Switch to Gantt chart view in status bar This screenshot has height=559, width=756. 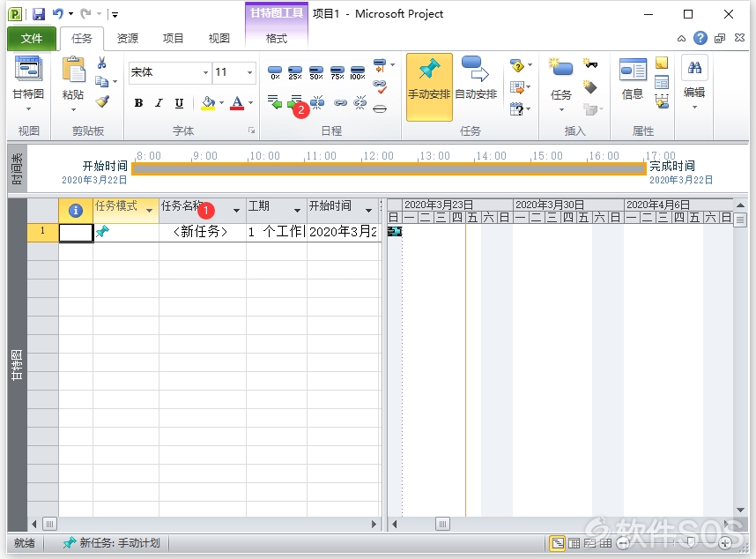[558, 543]
